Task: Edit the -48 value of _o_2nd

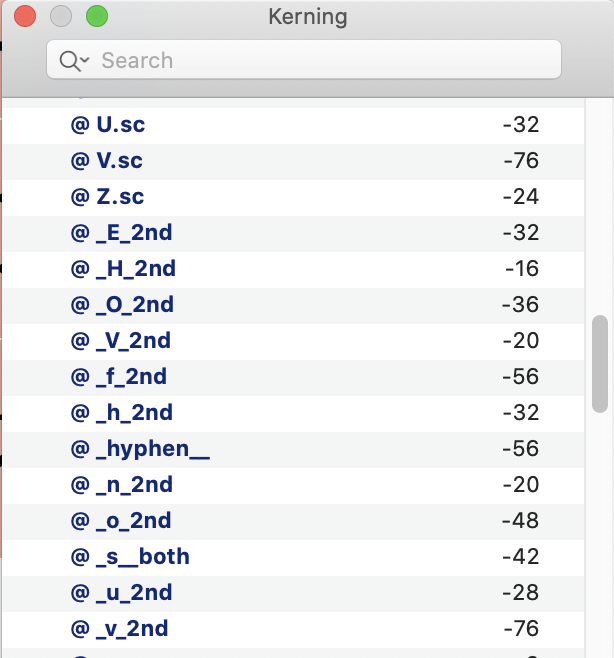Action: [520, 521]
